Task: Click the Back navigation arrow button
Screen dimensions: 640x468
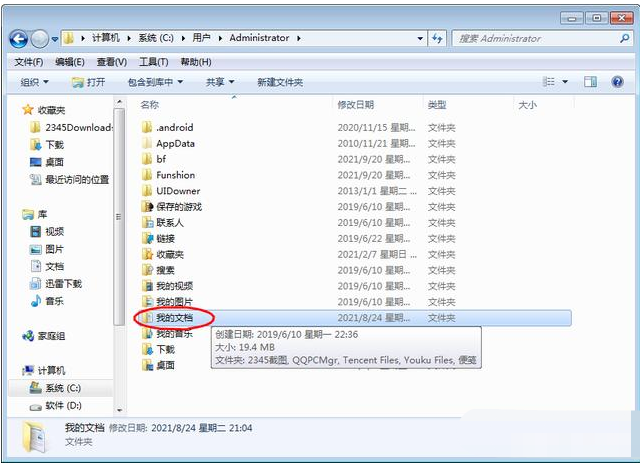Action: pos(18,38)
